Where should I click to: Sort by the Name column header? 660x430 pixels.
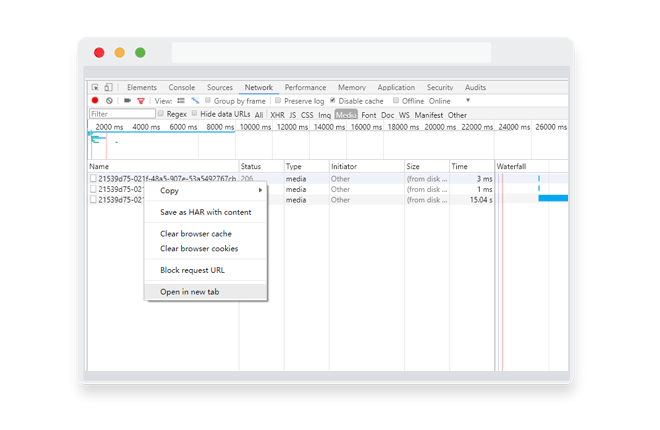(163, 166)
